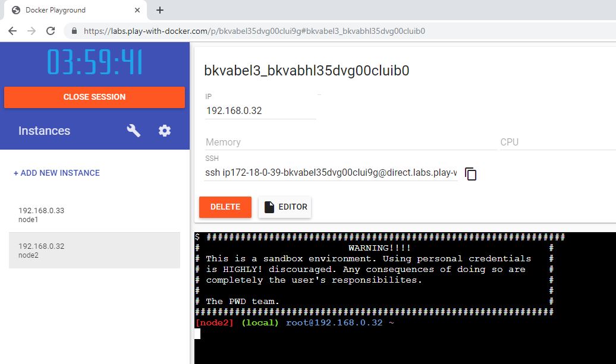Open settings via the gear icon
Screen dimensions: 616x364
165,131
